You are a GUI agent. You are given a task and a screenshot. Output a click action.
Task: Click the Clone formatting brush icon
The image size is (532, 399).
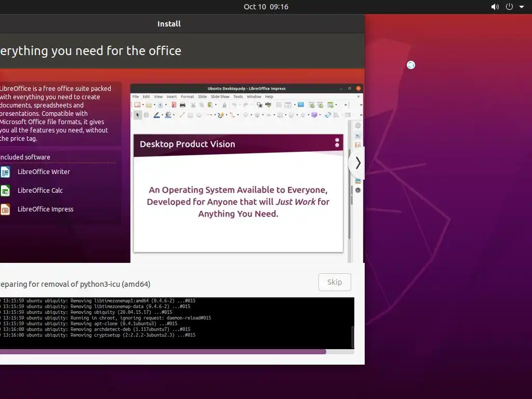[x=224, y=105]
